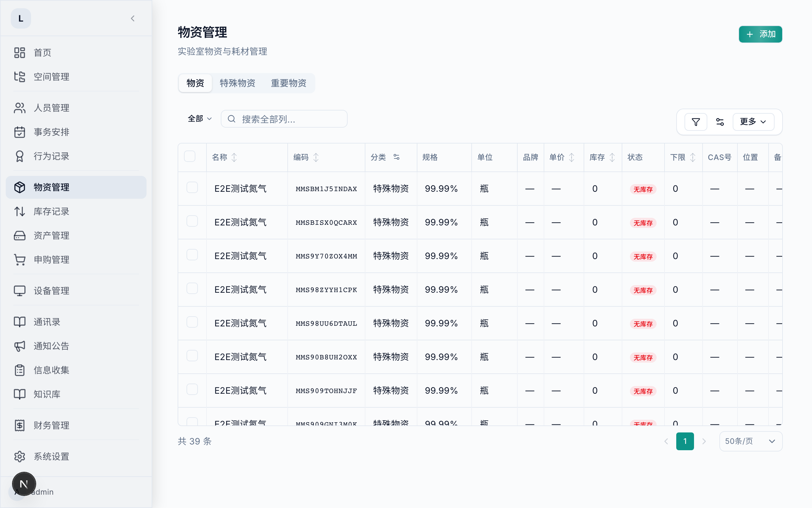Check the row with code MMSBISX0QCARX
812x508 pixels.
(x=192, y=221)
